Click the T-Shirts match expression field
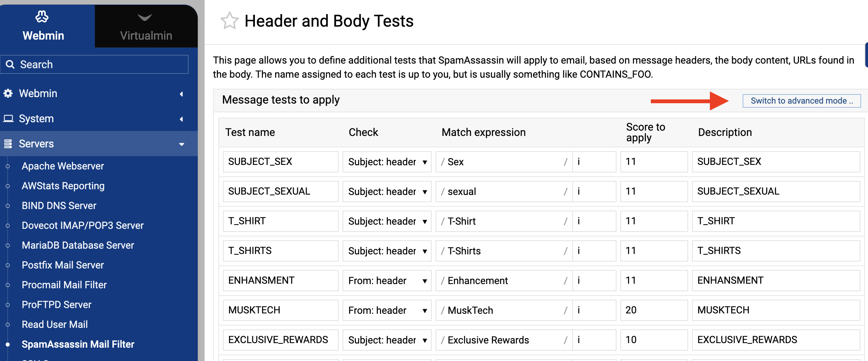The height and width of the screenshot is (361, 868). pyautogui.click(x=503, y=251)
